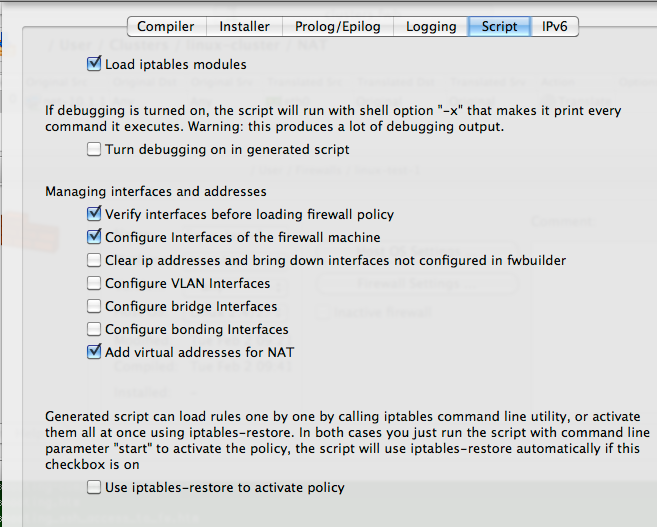The width and height of the screenshot is (657, 527).
Task: Enable Clear ip addresses and bring down interfaces
Action: point(95,260)
